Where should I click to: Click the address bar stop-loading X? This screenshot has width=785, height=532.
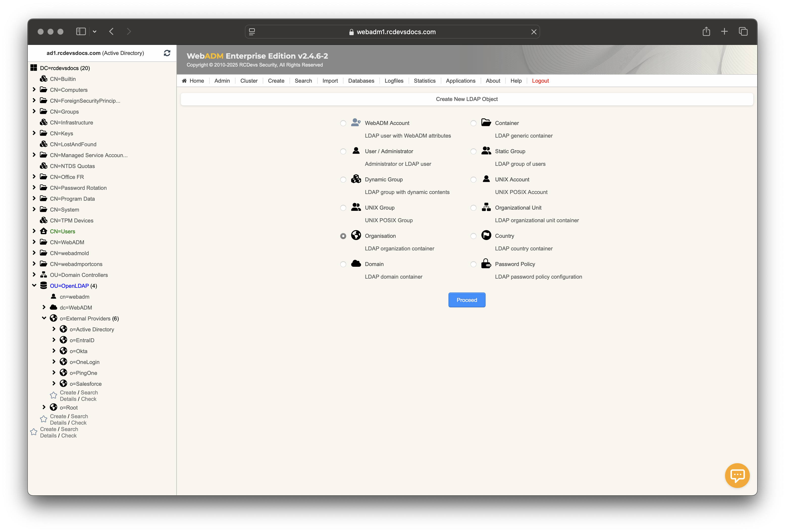tap(534, 32)
